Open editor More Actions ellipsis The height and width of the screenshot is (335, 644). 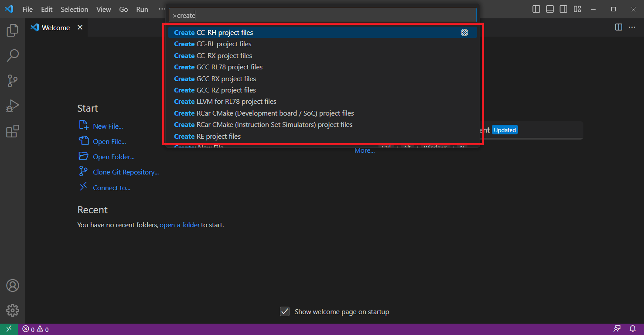[x=632, y=27]
